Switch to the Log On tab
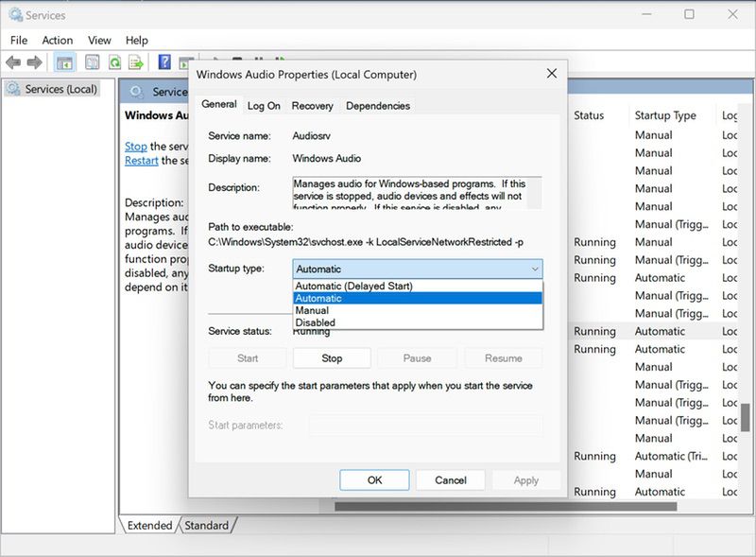This screenshot has height=557, width=756. (264, 106)
